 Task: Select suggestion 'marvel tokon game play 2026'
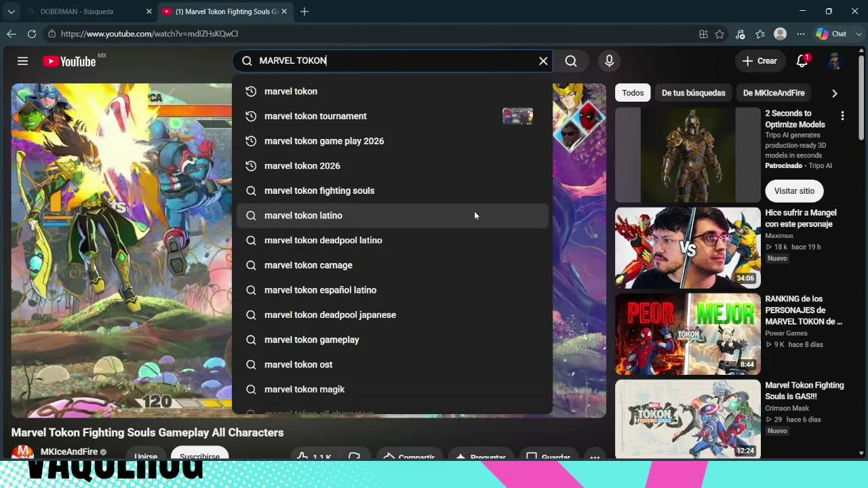click(x=393, y=141)
